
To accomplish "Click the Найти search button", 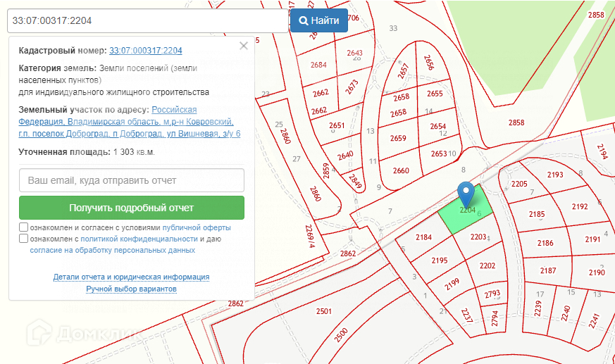I will pos(319,20).
